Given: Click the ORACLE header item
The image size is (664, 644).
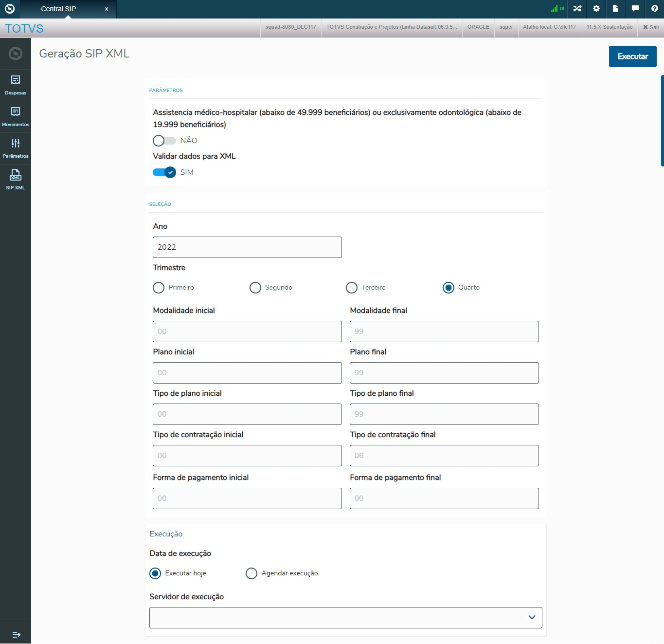Looking at the screenshot, I should tap(478, 27).
